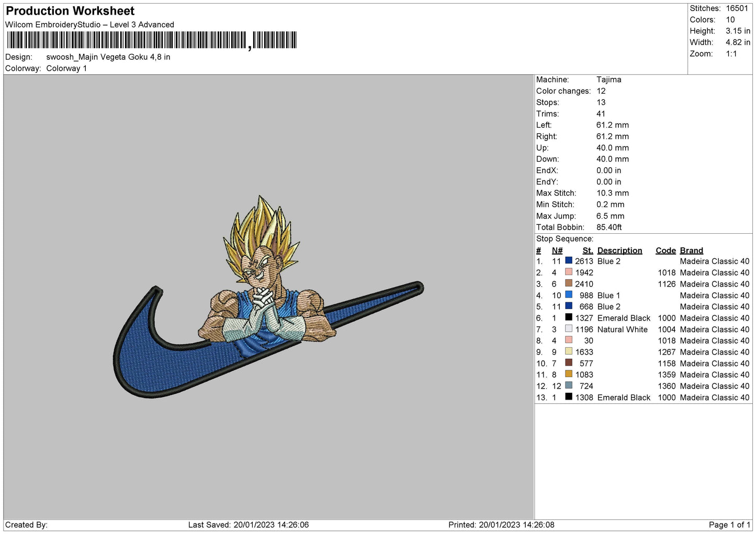Select the pink swatch with stitch count 1942
This screenshot has width=756, height=534.
(x=569, y=272)
